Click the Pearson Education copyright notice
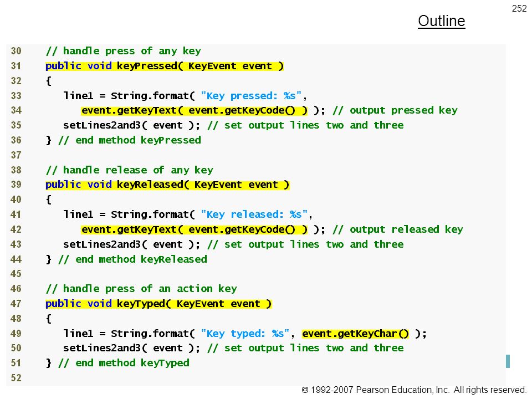This screenshot has width=532, height=399. point(414,390)
